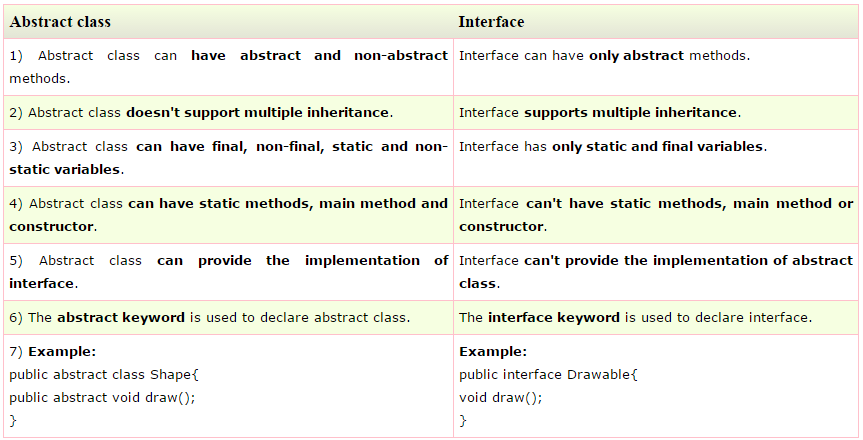Screen dimensions: 863x440
Task: Click "can't provide the implementation of abstract class"
Action: (656, 271)
